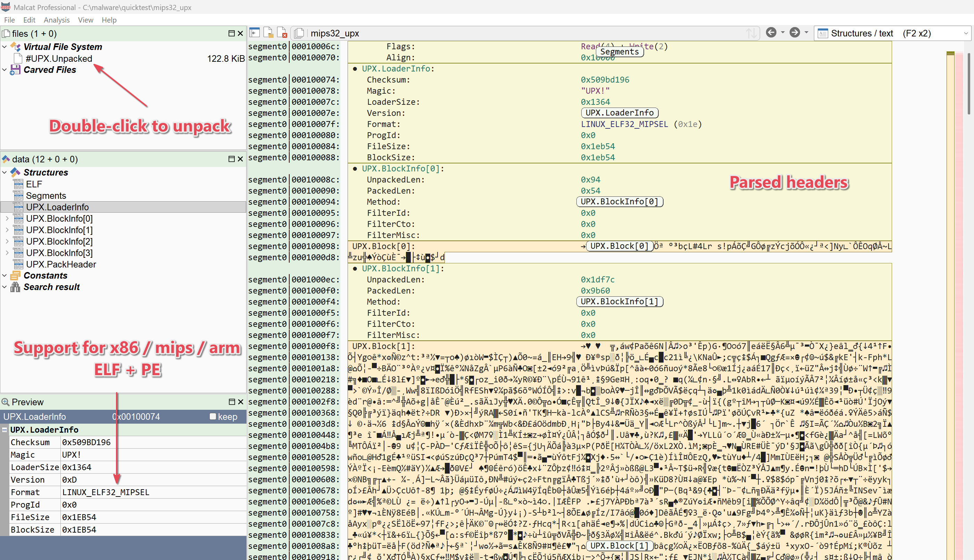Toggle the keep checkbox in Preview
This screenshot has width=974, height=560.
(x=213, y=416)
